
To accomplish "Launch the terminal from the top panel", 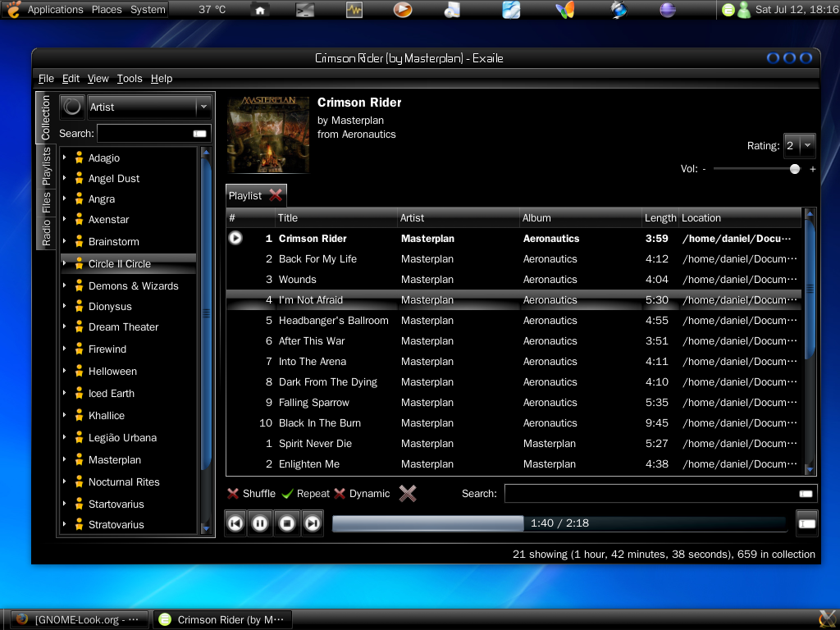I will (x=305, y=10).
